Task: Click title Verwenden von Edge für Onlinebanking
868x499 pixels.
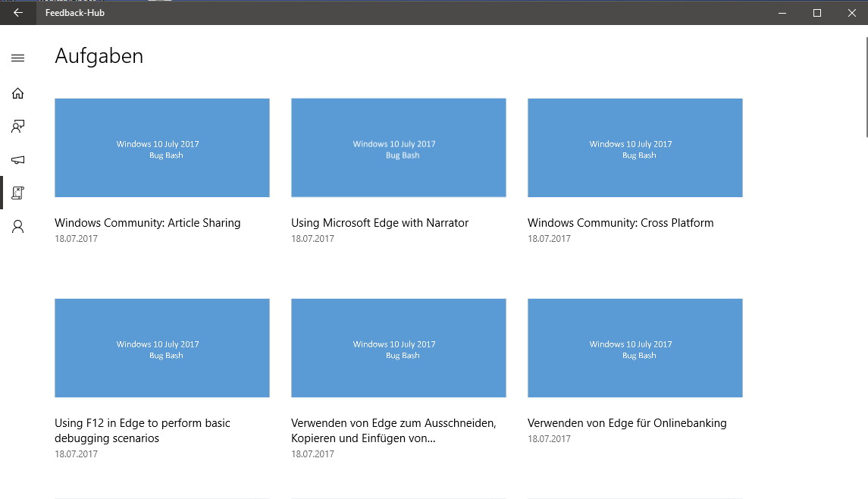Action: click(627, 423)
